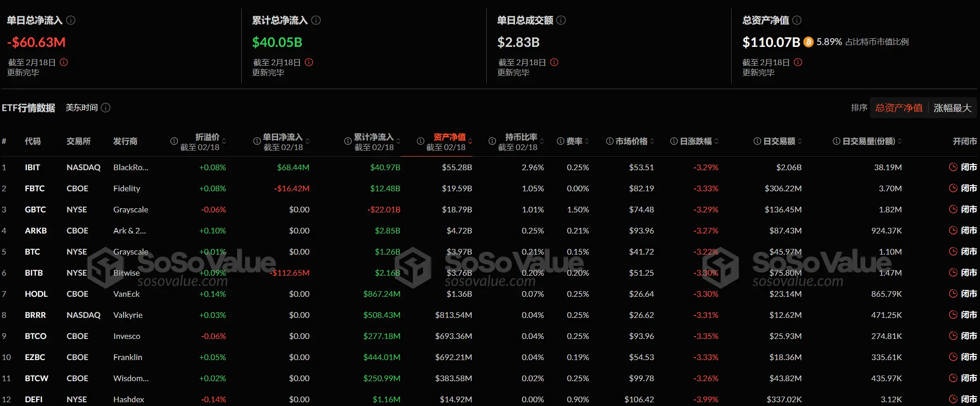Click market-closed clock icon in GBTC row
The width and height of the screenshot is (980, 406).
click(953, 209)
